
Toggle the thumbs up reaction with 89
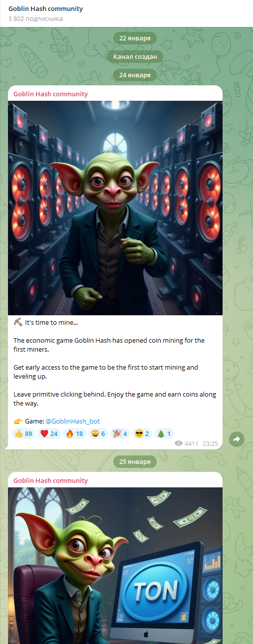pyautogui.click(x=23, y=433)
